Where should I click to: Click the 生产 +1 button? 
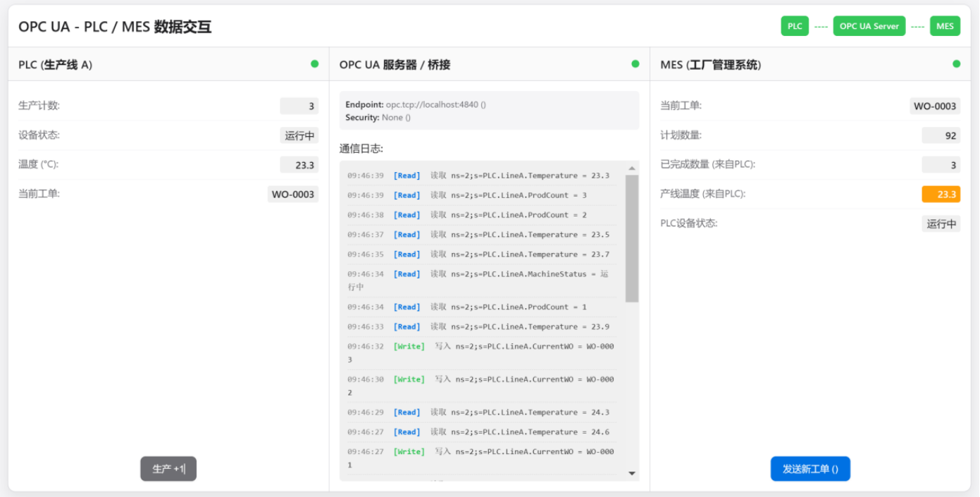click(168, 469)
